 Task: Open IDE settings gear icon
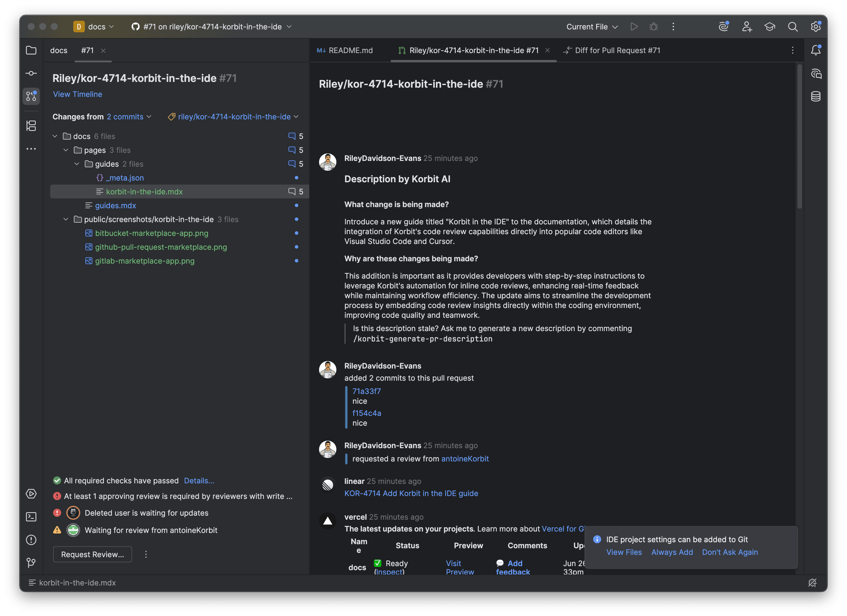(x=816, y=27)
